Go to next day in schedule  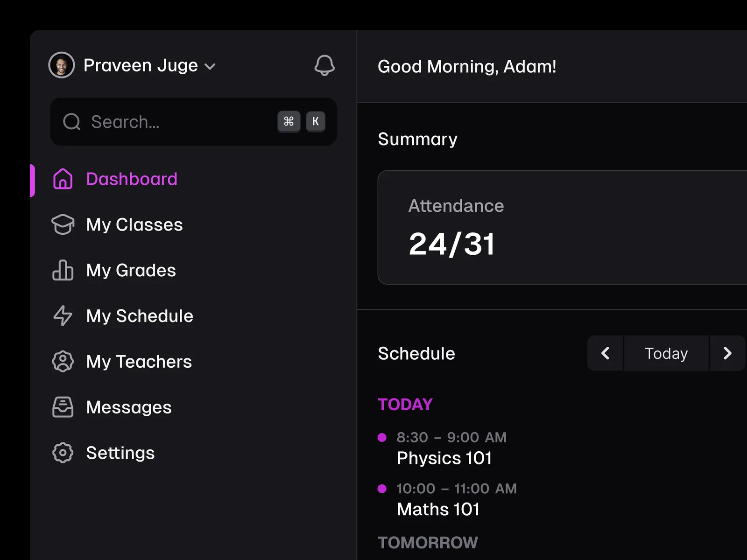pyautogui.click(x=727, y=353)
